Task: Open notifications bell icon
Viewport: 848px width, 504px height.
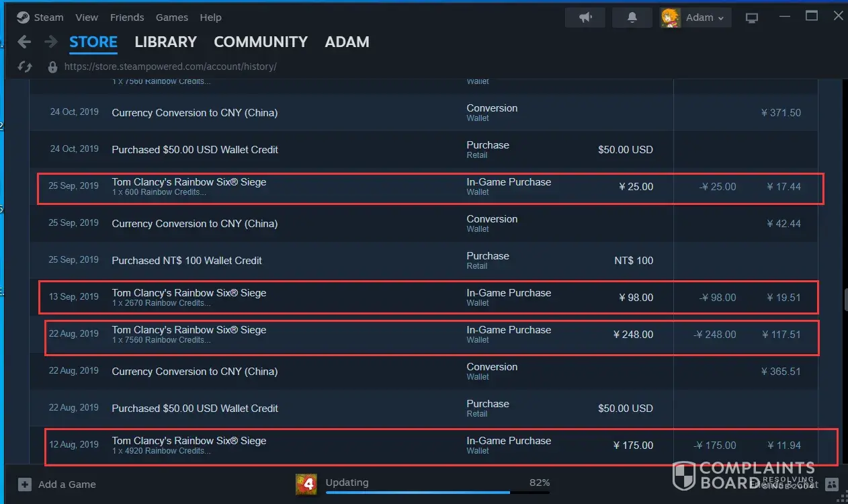Action: coord(632,17)
